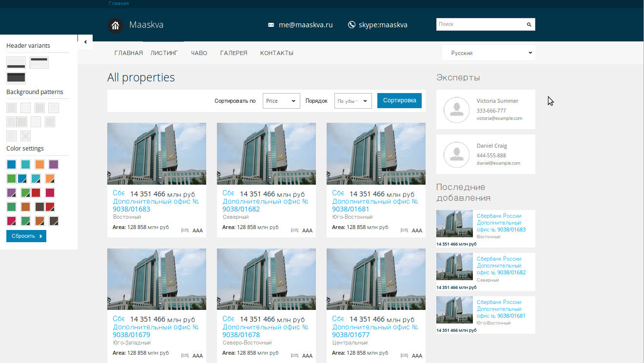Pick the solid purple color swatch in the first row

tap(54, 165)
